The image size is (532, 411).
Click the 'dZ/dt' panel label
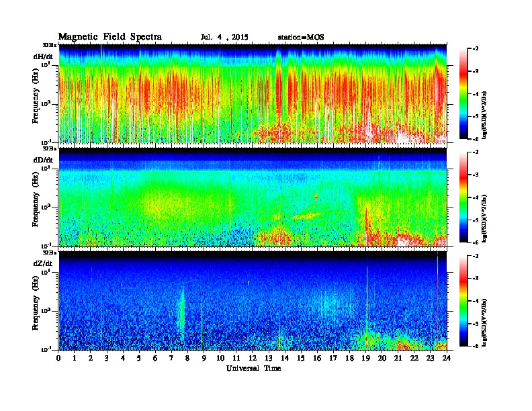pyautogui.click(x=43, y=263)
